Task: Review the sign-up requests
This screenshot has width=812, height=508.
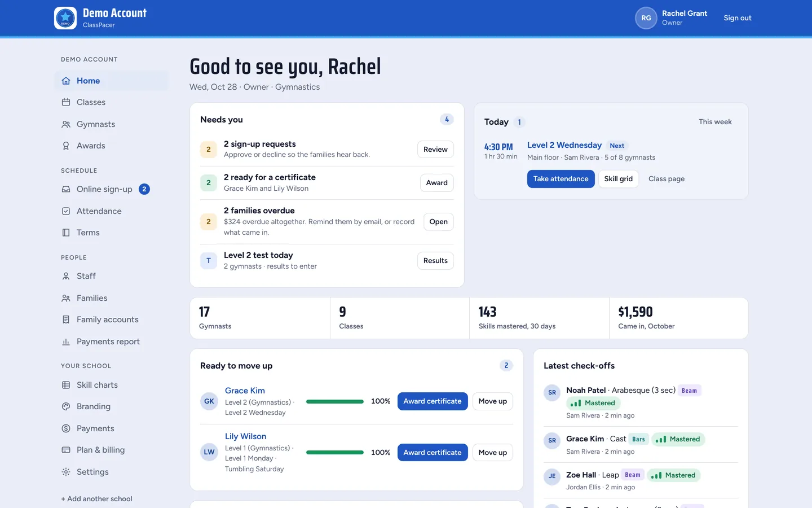Action: pos(435,150)
